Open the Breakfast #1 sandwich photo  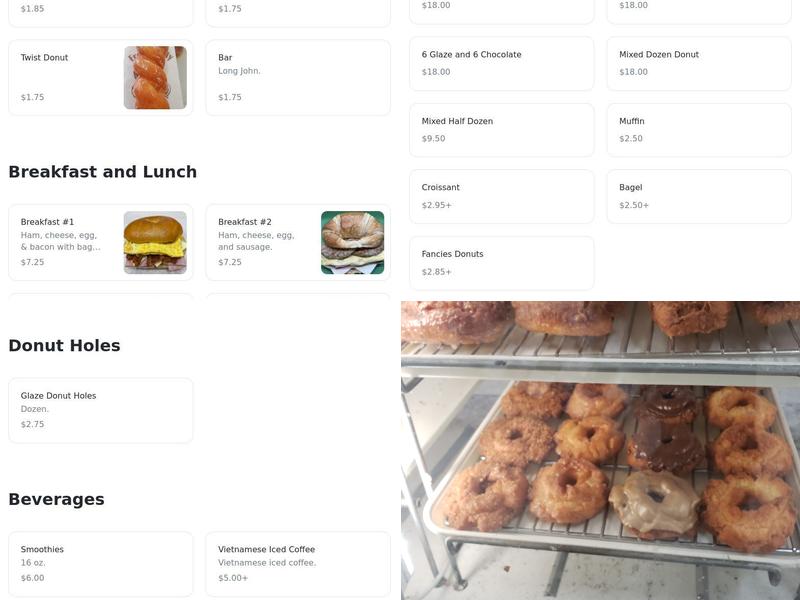tap(155, 242)
